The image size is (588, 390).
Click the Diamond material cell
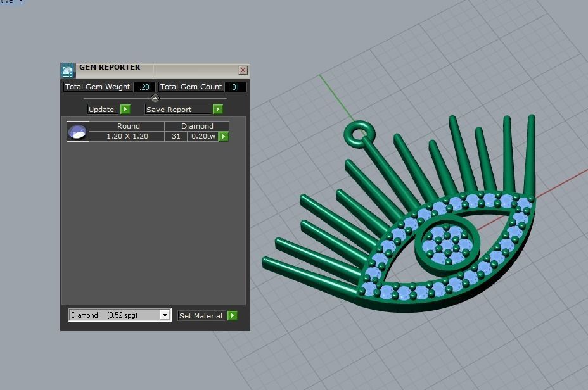pyautogui.click(x=197, y=126)
